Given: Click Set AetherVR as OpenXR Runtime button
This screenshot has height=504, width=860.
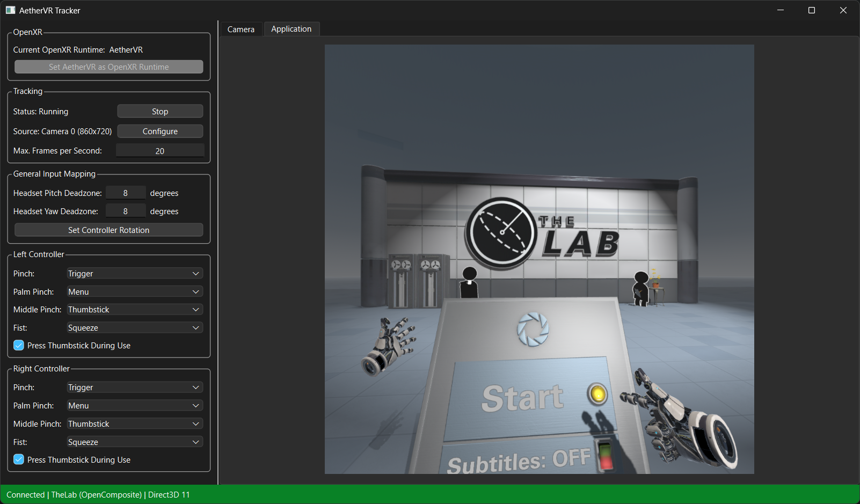Looking at the screenshot, I should [x=109, y=67].
